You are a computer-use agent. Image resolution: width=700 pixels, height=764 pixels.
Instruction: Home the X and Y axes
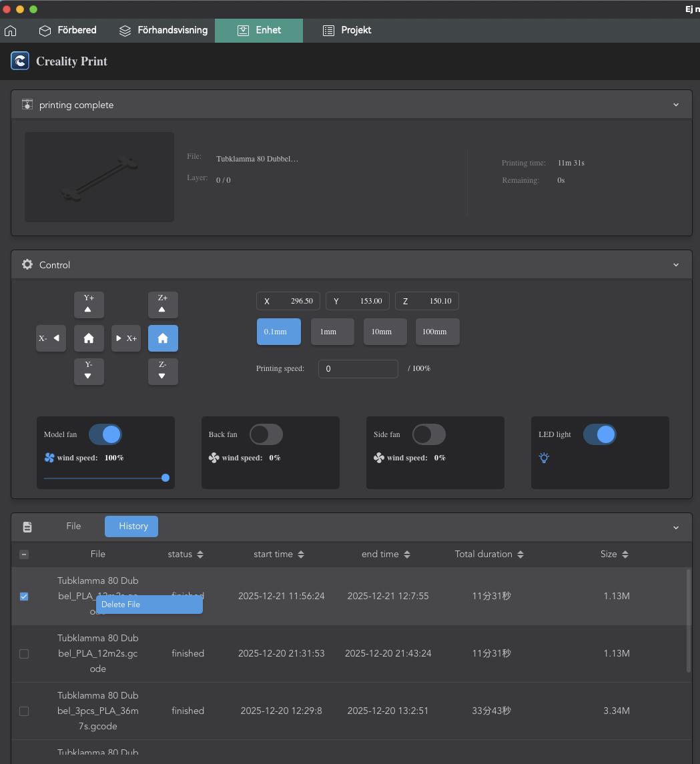tap(89, 338)
